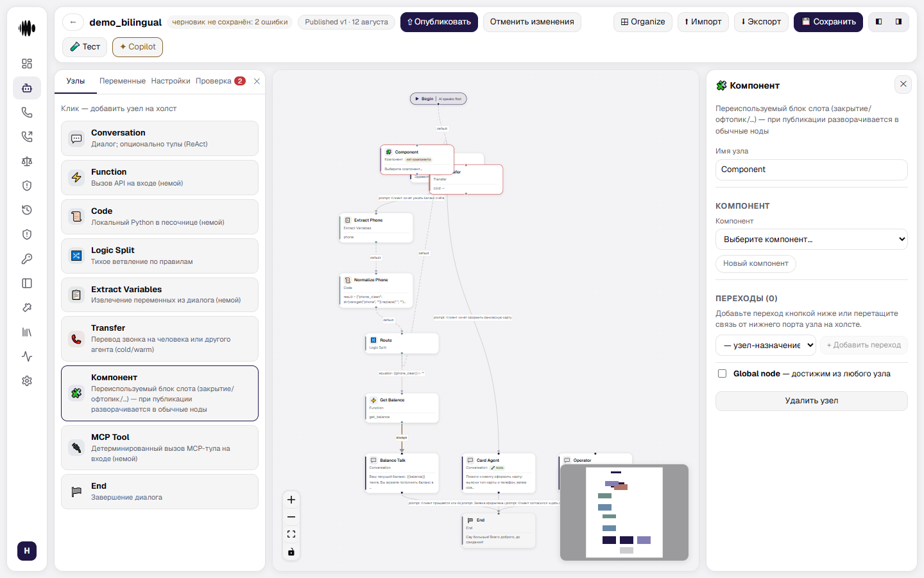Select the Card Agent node on canvas
The width and height of the screenshot is (924, 578).
(x=499, y=473)
